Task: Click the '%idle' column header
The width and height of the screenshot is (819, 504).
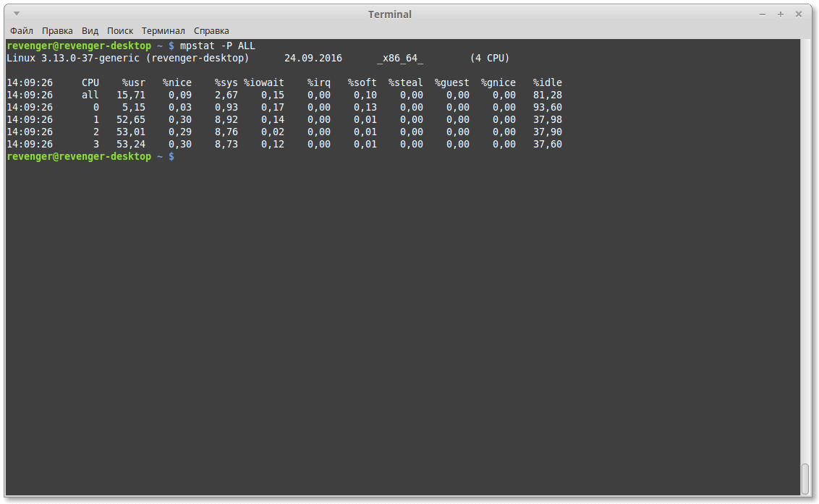Action: click(548, 82)
